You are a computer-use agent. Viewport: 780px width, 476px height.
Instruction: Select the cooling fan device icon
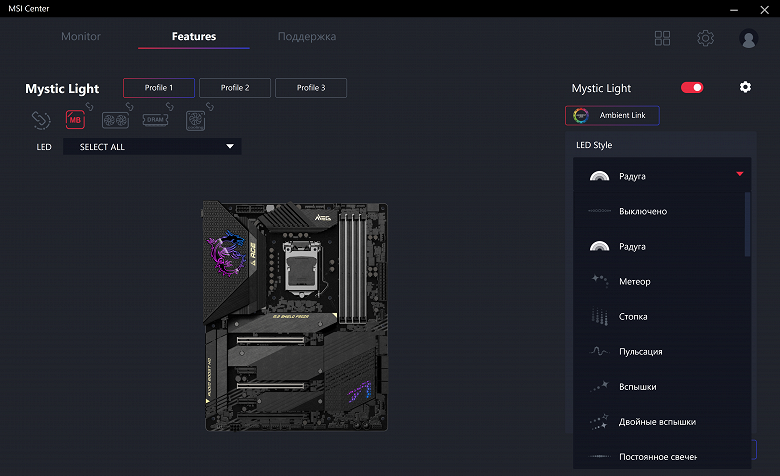(x=195, y=121)
